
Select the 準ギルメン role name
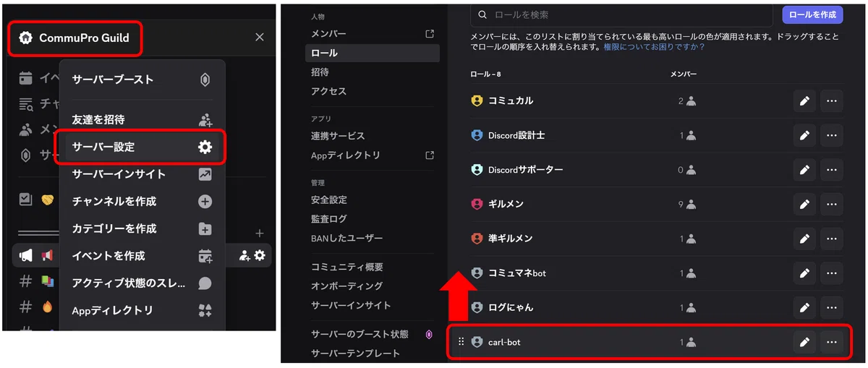[511, 239]
